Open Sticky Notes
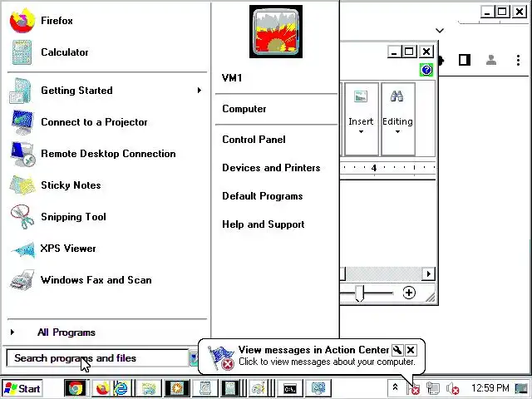 point(107,185)
